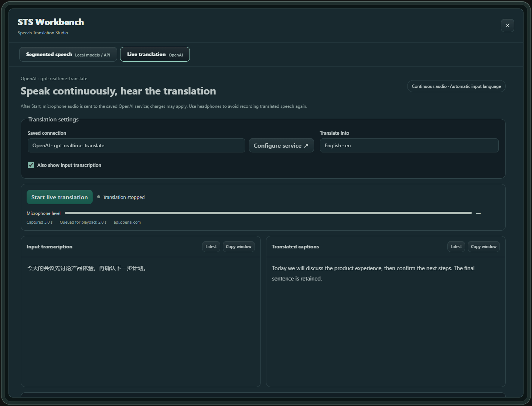Click Latest in Input transcription panel
The height and width of the screenshot is (406, 532).
211,247
